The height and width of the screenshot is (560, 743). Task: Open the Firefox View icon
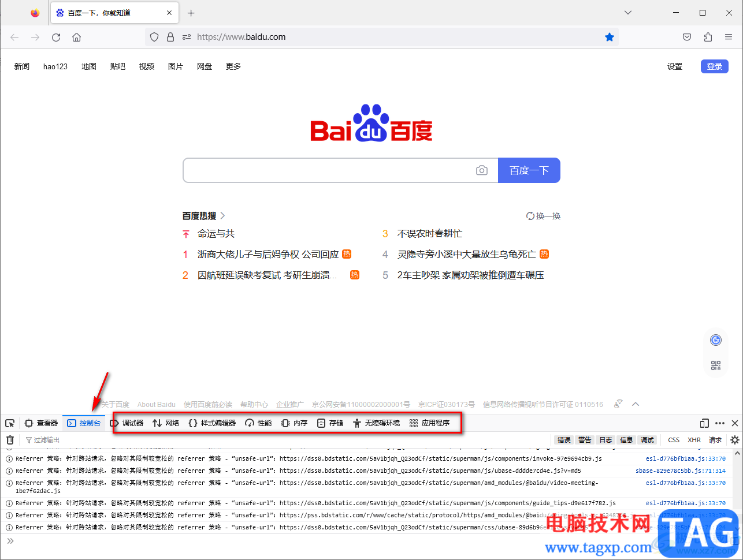(35, 13)
